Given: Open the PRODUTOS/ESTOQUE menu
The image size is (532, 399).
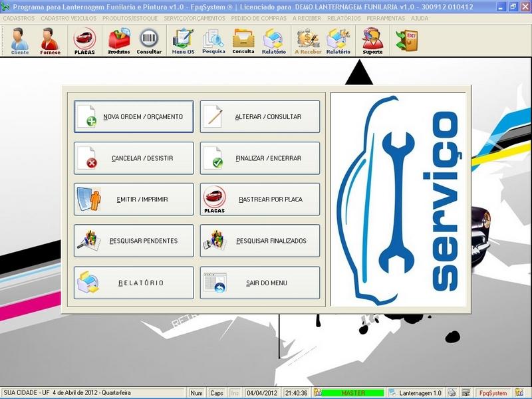Looking at the screenshot, I should coord(130,19).
